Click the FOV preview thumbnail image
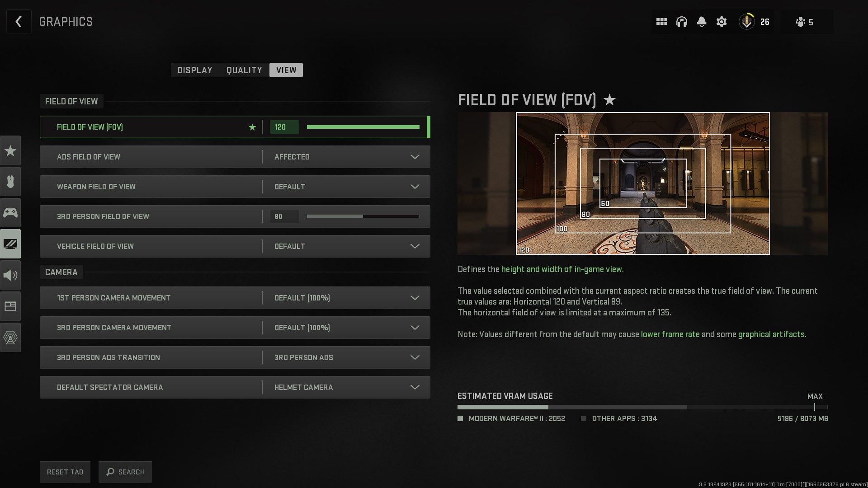This screenshot has width=868, height=488. pos(643,183)
